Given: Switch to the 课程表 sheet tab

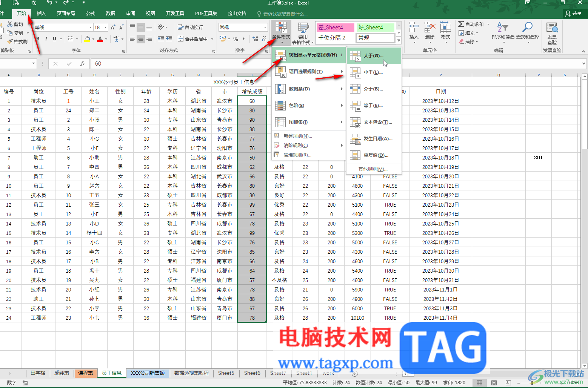Looking at the screenshot, I should click(86, 373).
